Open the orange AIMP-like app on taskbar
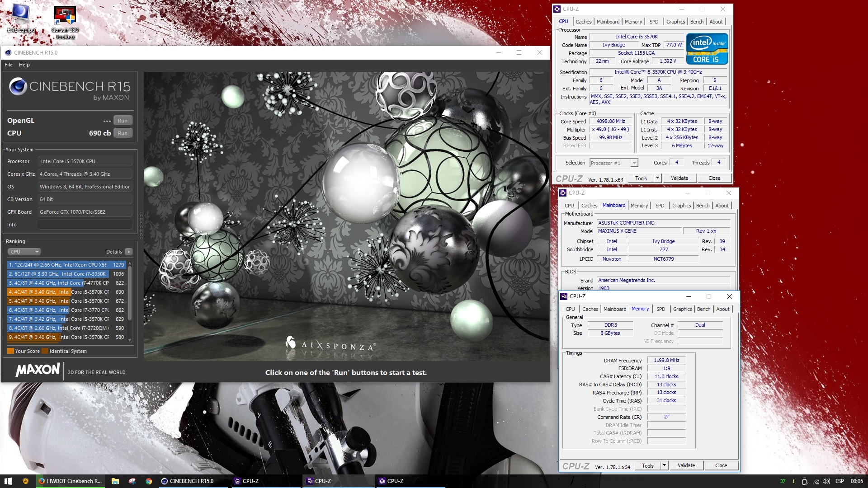Viewport: 868px width, 488px height. (26, 481)
